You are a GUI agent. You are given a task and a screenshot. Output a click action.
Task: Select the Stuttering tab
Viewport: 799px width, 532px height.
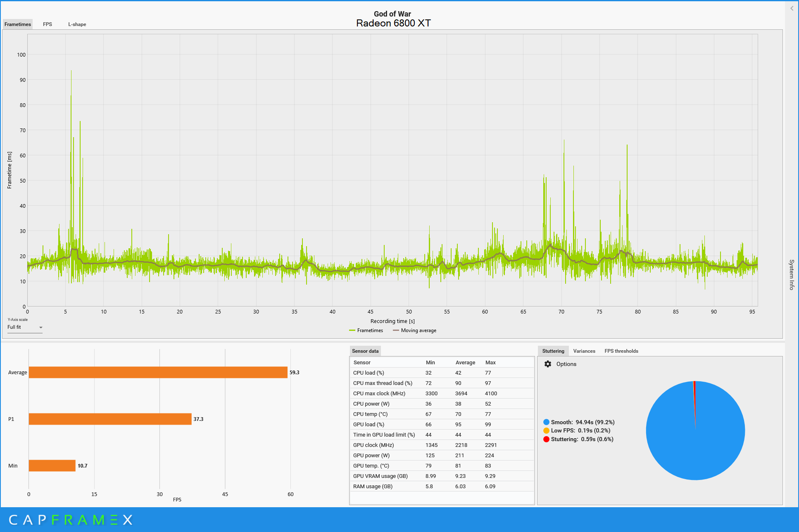click(x=553, y=351)
